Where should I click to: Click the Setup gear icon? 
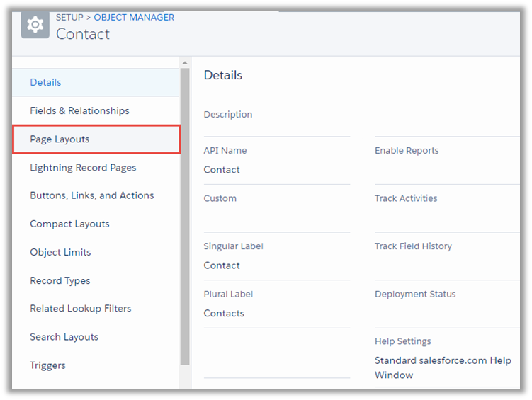[x=35, y=25]
